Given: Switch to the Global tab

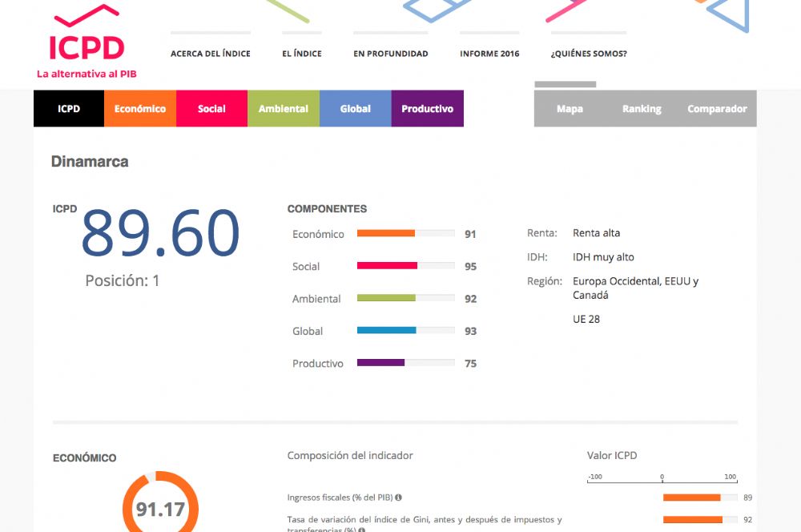Looking at the screenshot, I should coord(355,109).
